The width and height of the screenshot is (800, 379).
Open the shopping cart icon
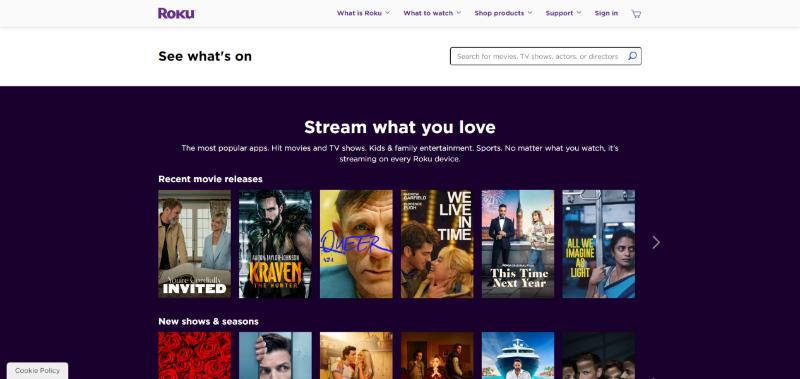point(636,14)
